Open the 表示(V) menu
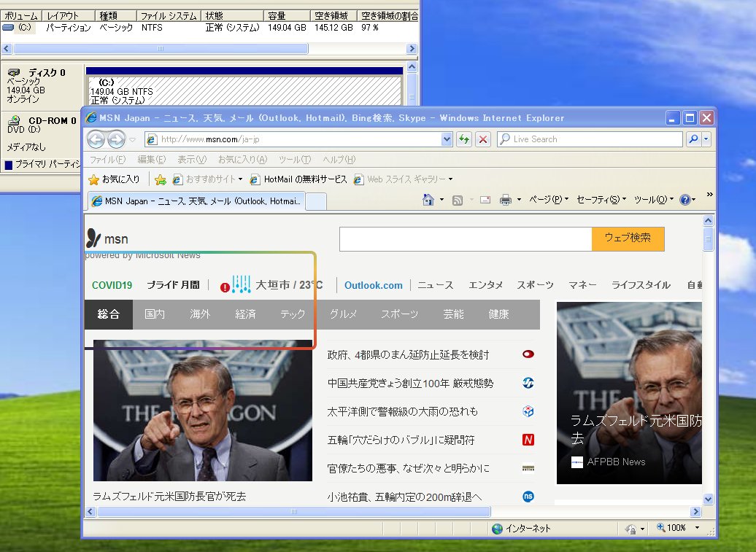The height and width of the screenshot is (552, 756). pos(192,160)
